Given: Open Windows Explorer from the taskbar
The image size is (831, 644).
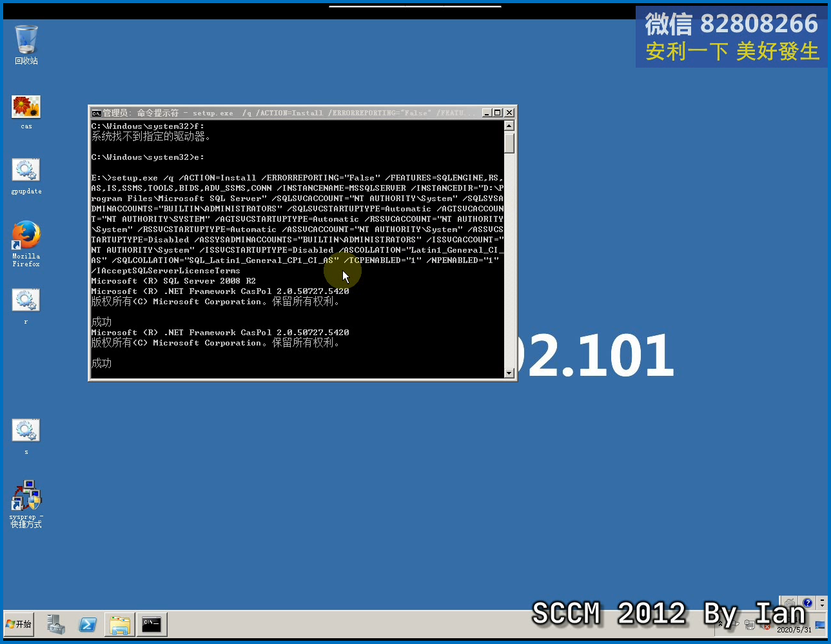Looking at the screenshot, I should (x=119, y=624).
